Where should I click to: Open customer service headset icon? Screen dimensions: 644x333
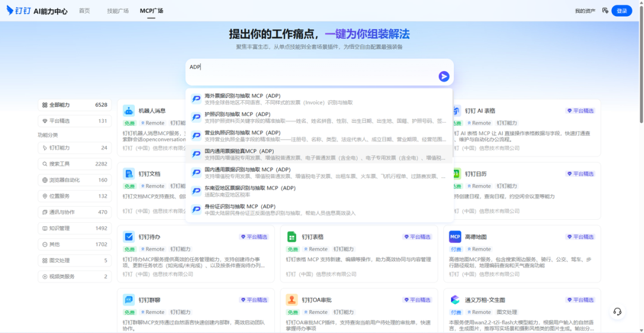(617, 312)
